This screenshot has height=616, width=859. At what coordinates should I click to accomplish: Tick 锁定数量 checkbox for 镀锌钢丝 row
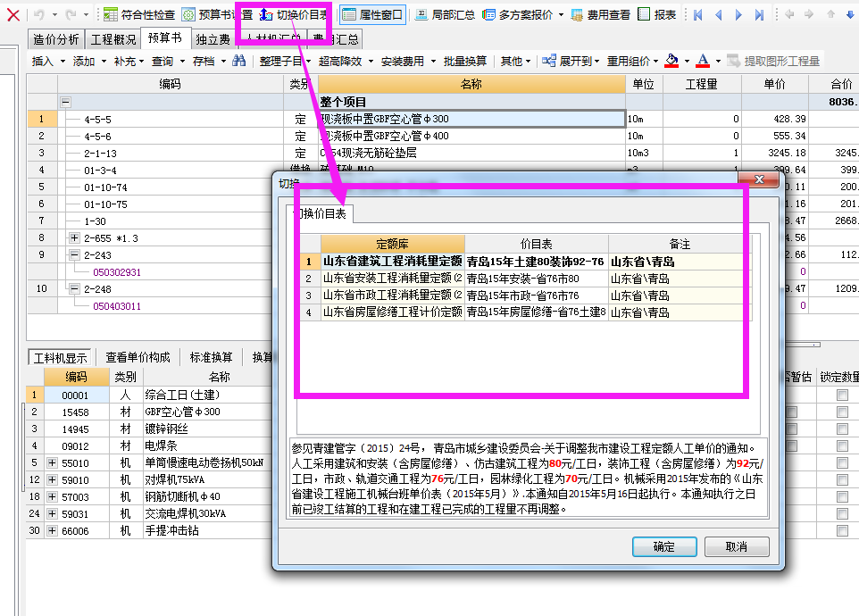843,429
